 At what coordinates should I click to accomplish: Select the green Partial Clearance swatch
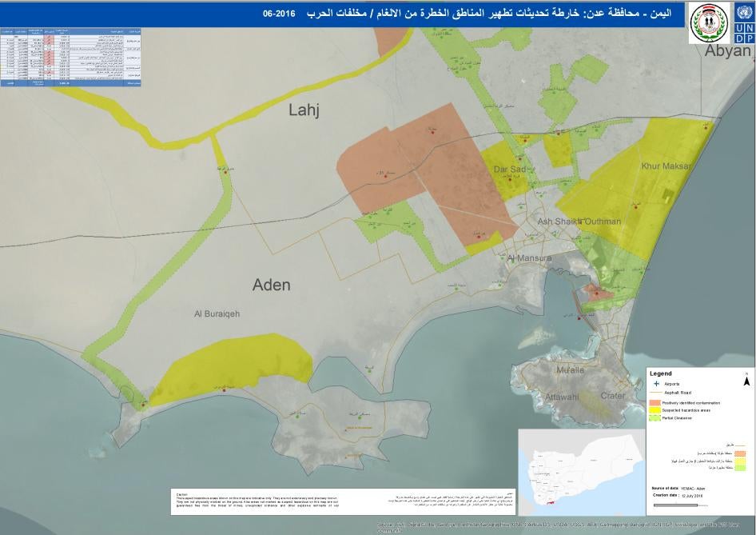(654, 417)
